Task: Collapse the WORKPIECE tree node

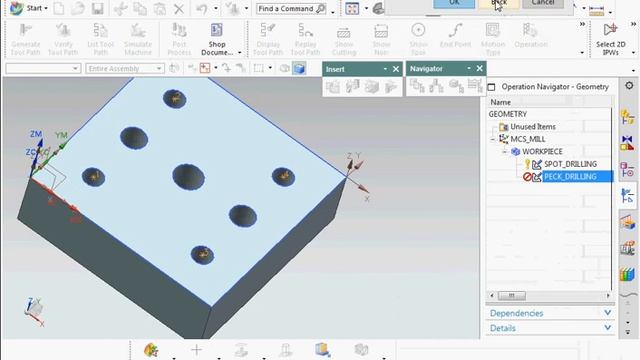Action: tap(504, 152)
